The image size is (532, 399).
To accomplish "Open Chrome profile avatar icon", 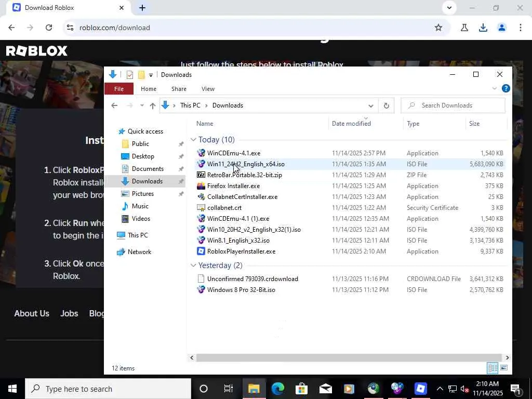I will [502, 28].
